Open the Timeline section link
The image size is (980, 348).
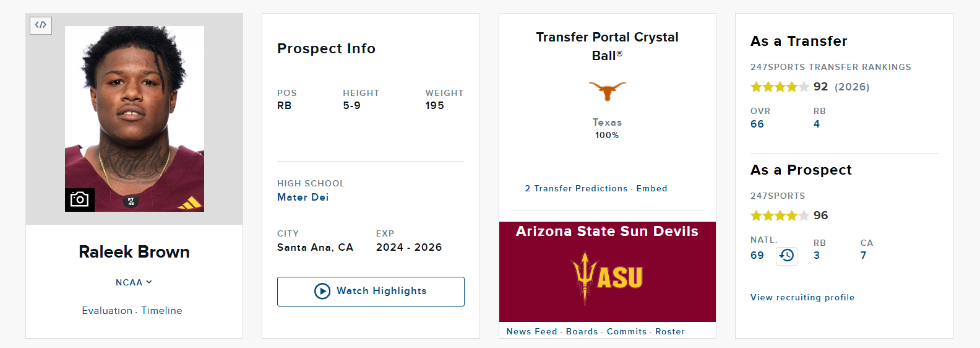161,311
